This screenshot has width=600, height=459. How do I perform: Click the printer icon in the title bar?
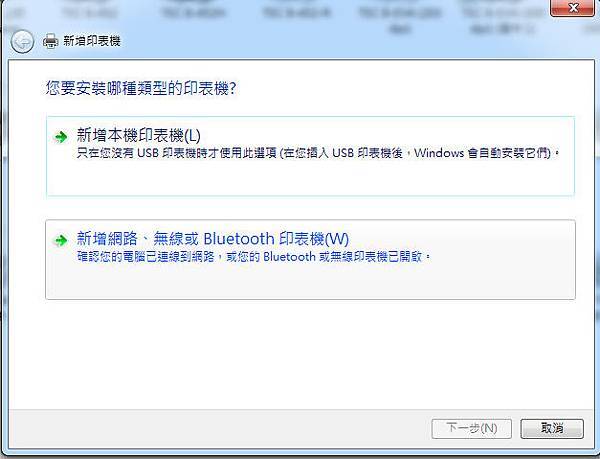[x=50, y=41]
